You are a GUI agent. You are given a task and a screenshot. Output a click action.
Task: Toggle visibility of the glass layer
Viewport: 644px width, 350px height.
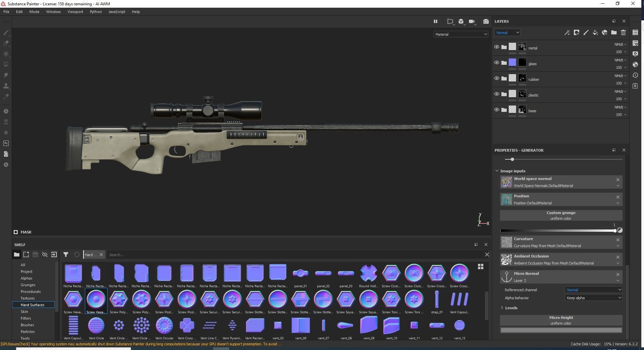tap(497, 62)
